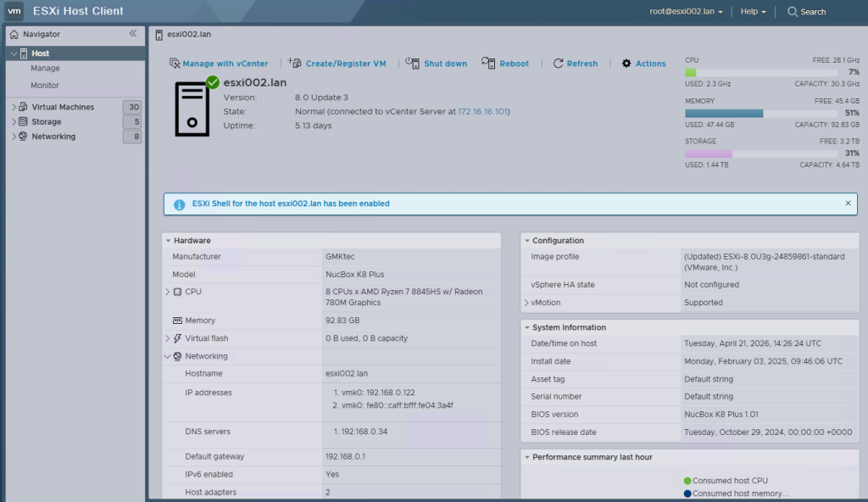Click the Navigator home icon
Image resolution: width=868 pixels, height=502 pixels.
click(14, 35)
